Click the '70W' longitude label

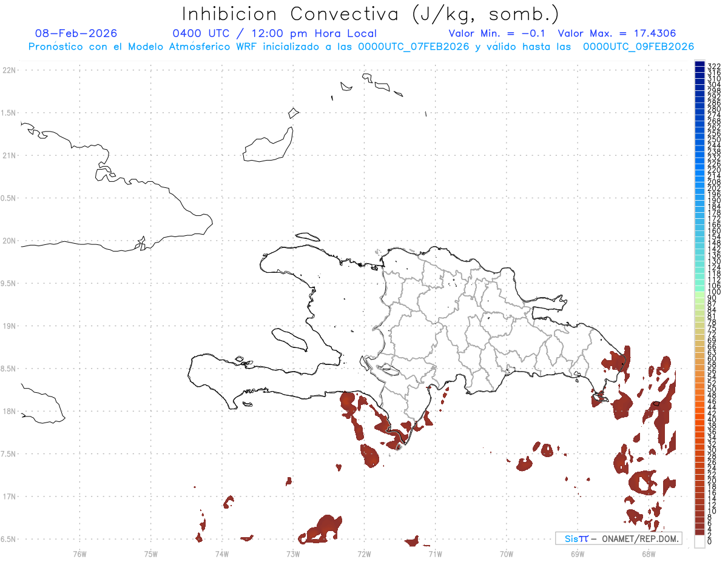coord(506,554)
